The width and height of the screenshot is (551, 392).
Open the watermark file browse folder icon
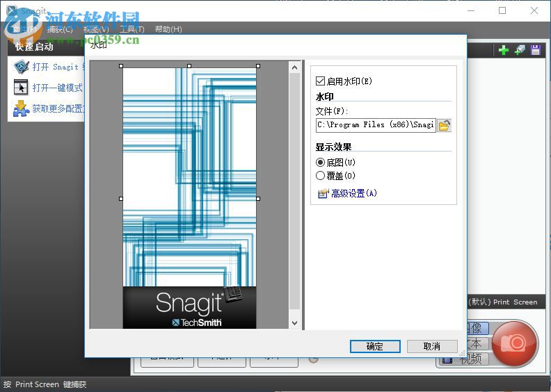point(445,125)
